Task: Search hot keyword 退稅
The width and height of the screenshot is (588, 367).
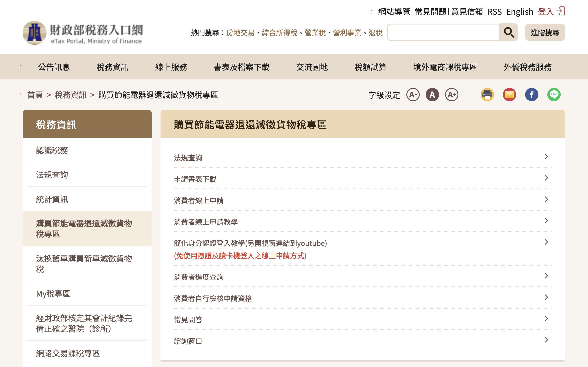Action: pos(375,32)
